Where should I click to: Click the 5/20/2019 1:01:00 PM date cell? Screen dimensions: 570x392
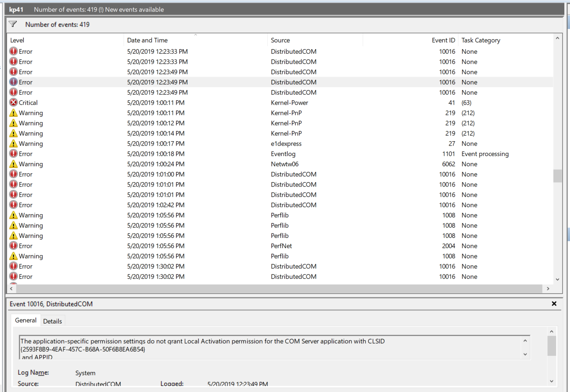[x=156, y=174]
